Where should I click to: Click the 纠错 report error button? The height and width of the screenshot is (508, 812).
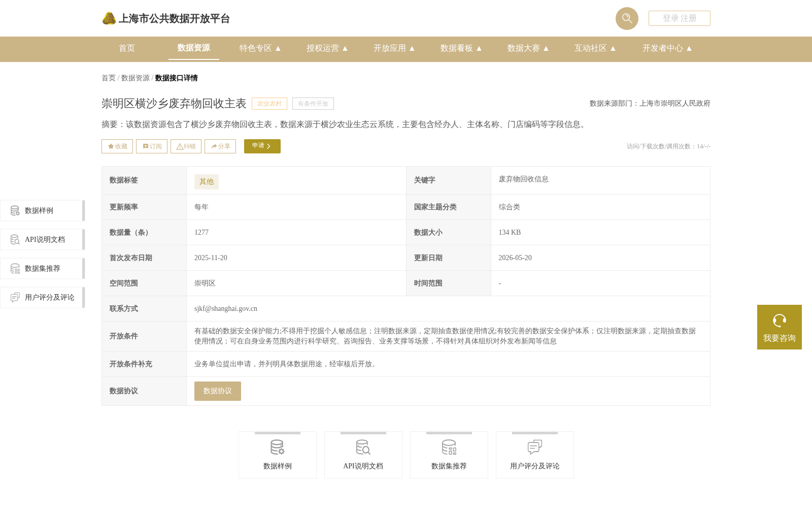coord(186,146)
